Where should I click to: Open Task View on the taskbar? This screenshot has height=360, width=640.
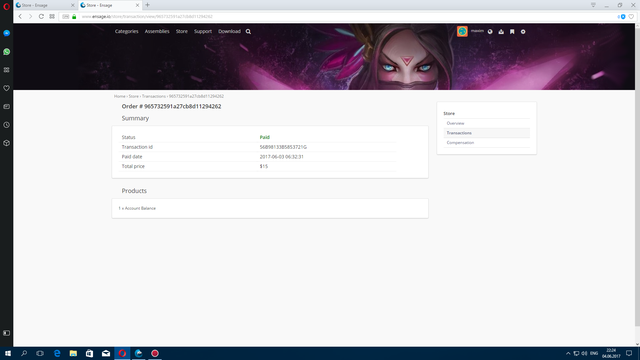pos(40,353)
